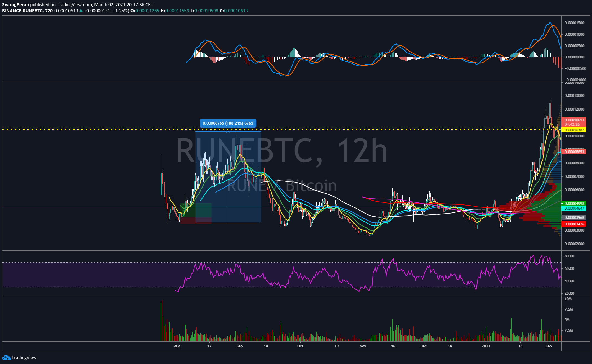This screenshot has width=592, height=364.
Task: Click the 0.00010000 price axis tick
Action: tap(574, 136)
